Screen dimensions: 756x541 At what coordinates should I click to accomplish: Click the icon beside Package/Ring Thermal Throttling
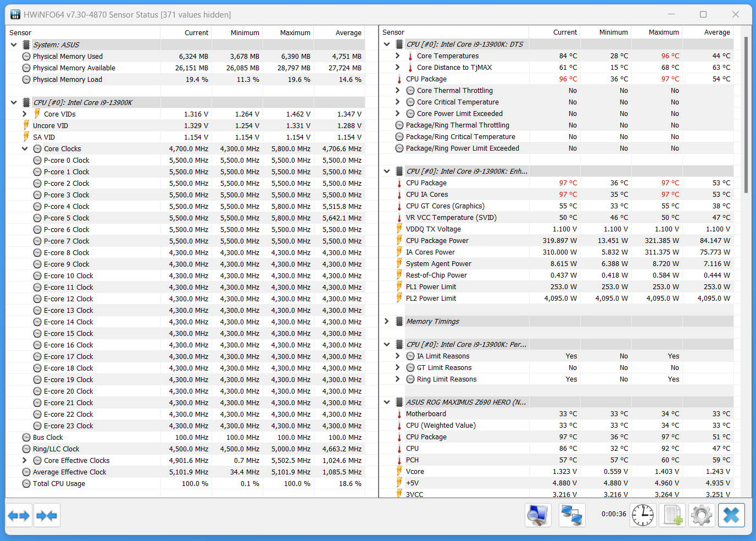(399, 125)
